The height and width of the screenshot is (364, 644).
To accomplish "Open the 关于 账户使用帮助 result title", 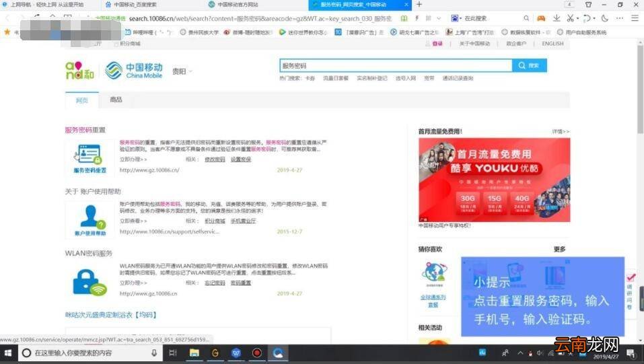I will click(93, 192).
